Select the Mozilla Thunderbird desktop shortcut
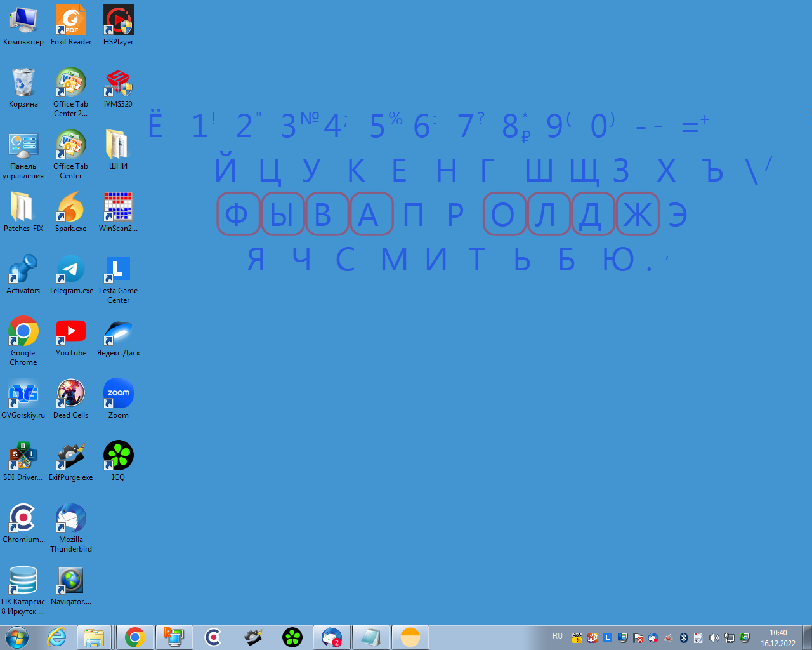812x650 pixels. click(x=71, y=528)
